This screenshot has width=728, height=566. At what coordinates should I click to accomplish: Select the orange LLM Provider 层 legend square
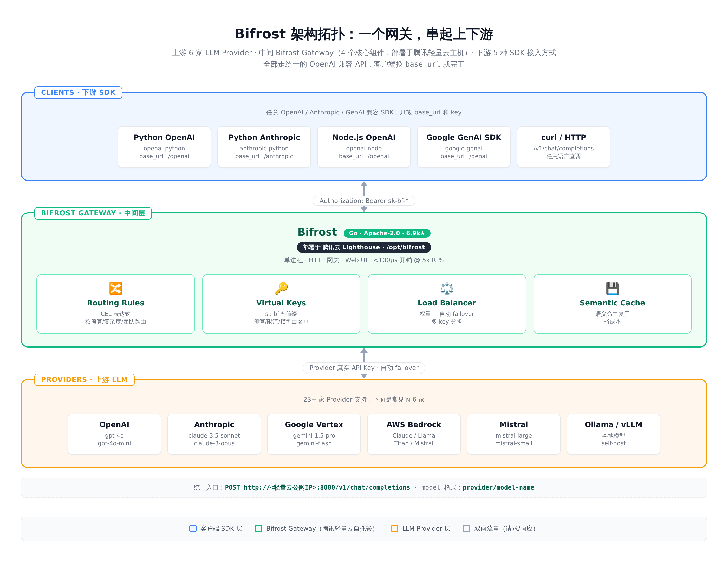(395, 529)
